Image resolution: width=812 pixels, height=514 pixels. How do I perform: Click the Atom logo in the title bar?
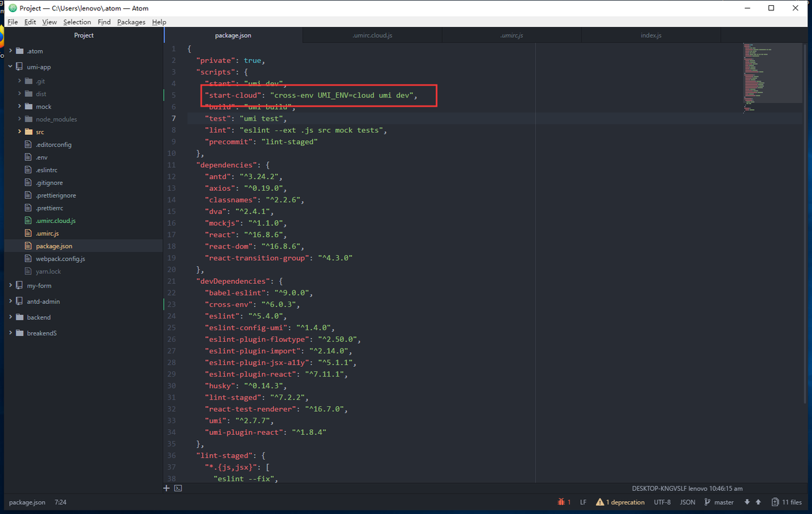click(x=13, y=8)
